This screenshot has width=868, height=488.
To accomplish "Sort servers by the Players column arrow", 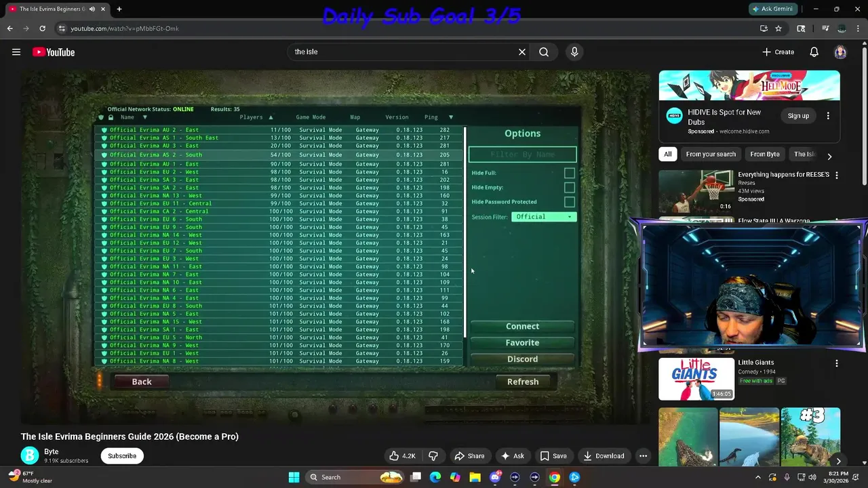I will point(271,117).
